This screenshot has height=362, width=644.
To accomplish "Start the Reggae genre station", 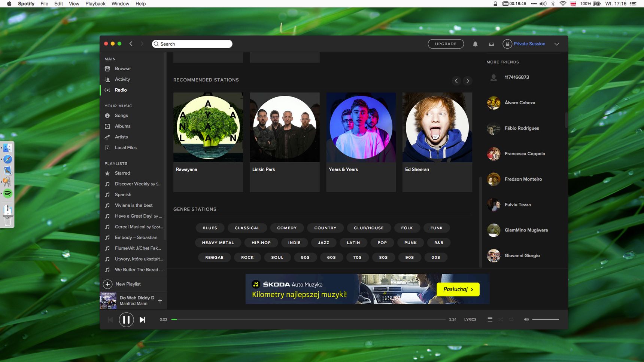I will tap(214, 257).
